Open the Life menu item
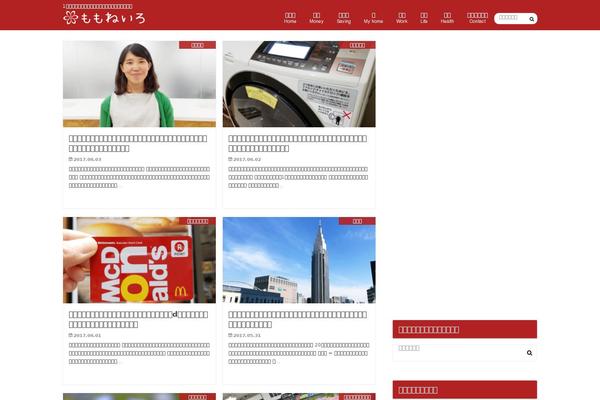600x400 pixels. point(424,18)
